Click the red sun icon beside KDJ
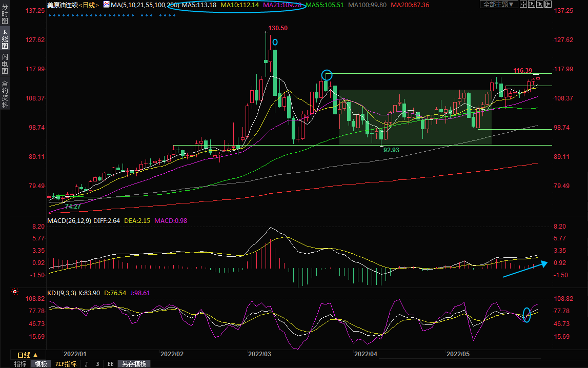 (14, 293)
